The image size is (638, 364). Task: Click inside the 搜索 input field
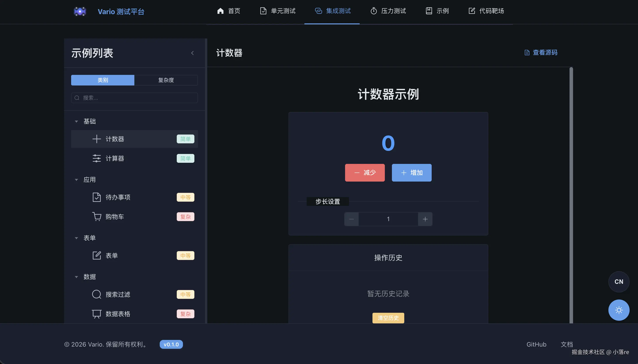(134, 98)
